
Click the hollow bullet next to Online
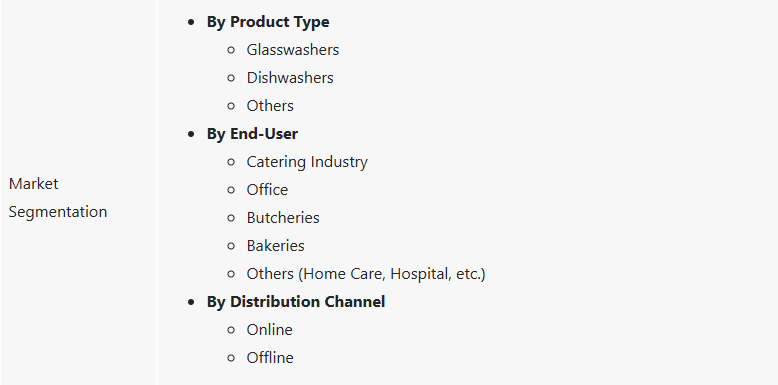(x=231, y=330)
